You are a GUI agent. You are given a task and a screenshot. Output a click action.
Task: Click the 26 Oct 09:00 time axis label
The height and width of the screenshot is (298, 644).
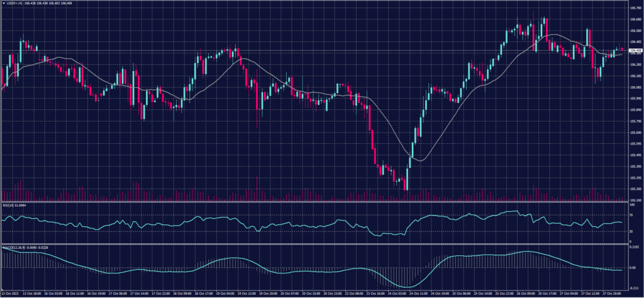click(526, 293)
